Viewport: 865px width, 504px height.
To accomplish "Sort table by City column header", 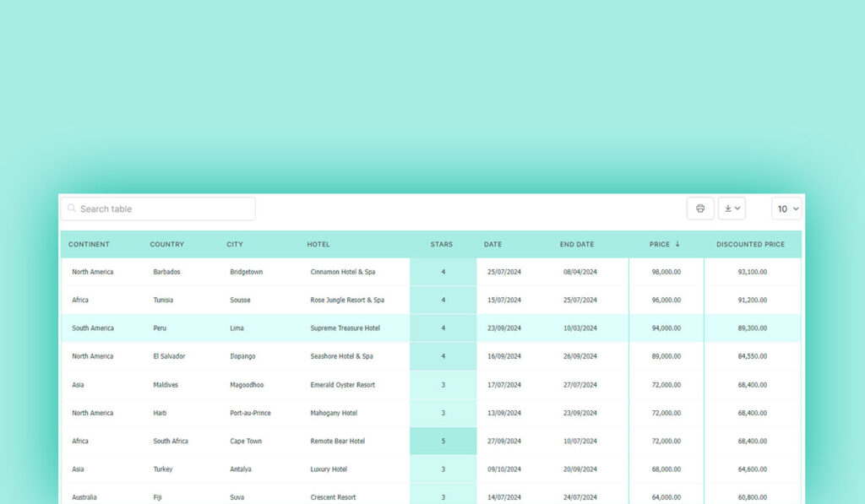I will click(235, 245).
